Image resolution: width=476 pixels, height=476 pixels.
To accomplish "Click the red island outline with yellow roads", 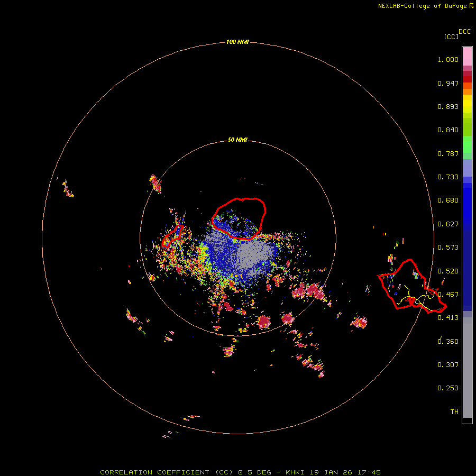I will [x=412, y=286].
